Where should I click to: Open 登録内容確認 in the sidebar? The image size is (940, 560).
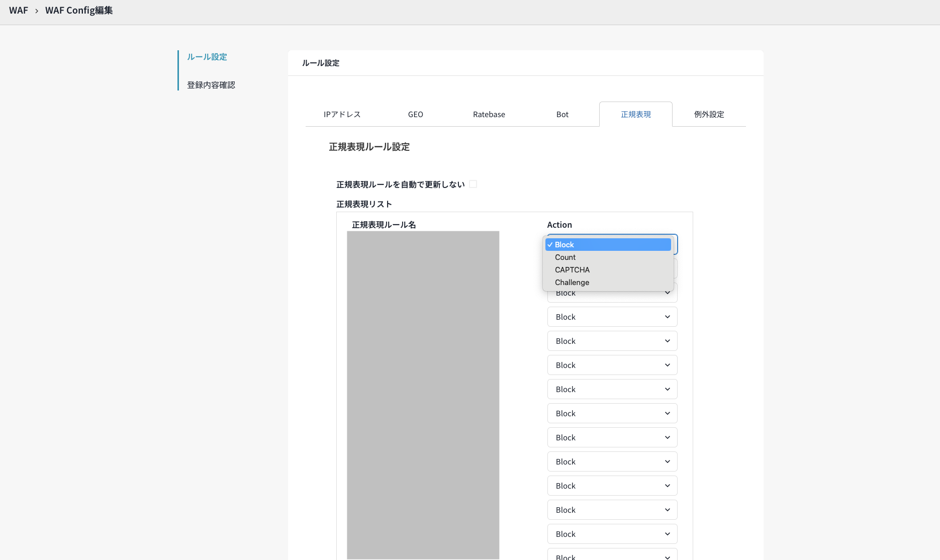[x=211, y=85]
